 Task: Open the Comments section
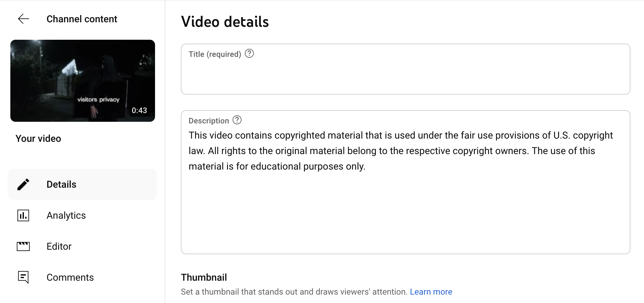click(70, 277)
